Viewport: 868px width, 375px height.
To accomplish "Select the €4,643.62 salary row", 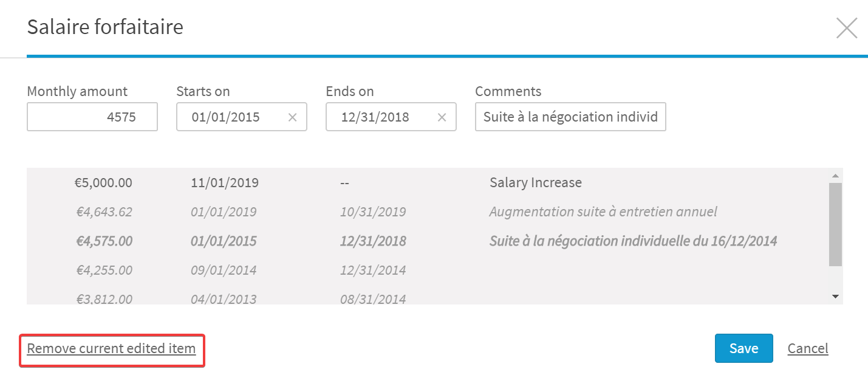I will tap(428, 212).
